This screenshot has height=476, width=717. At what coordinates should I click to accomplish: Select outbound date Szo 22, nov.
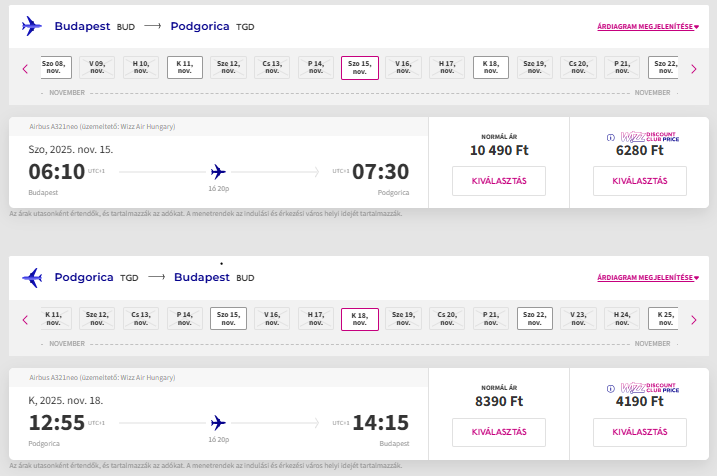click(x=663, y=68)
